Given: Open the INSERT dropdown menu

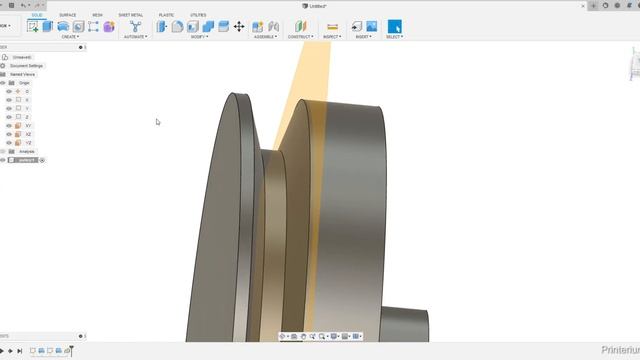Looking at the screenshot, I should point(363,37).
